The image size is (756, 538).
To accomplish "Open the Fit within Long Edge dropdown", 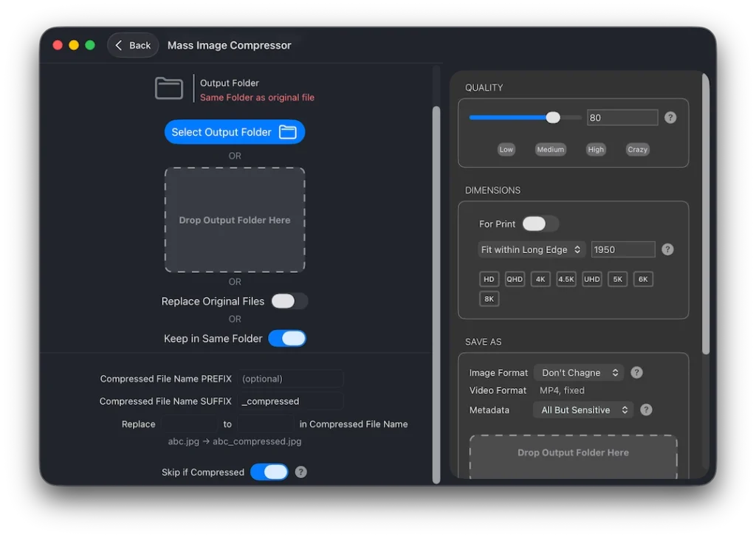I will coord(531,249).
